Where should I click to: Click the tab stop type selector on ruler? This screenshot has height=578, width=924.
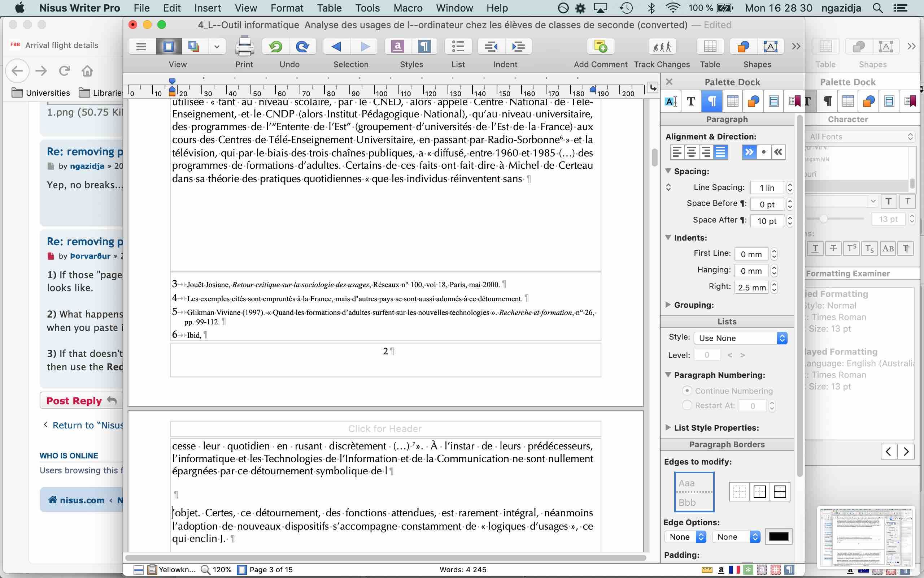click(x=653, y=88)
